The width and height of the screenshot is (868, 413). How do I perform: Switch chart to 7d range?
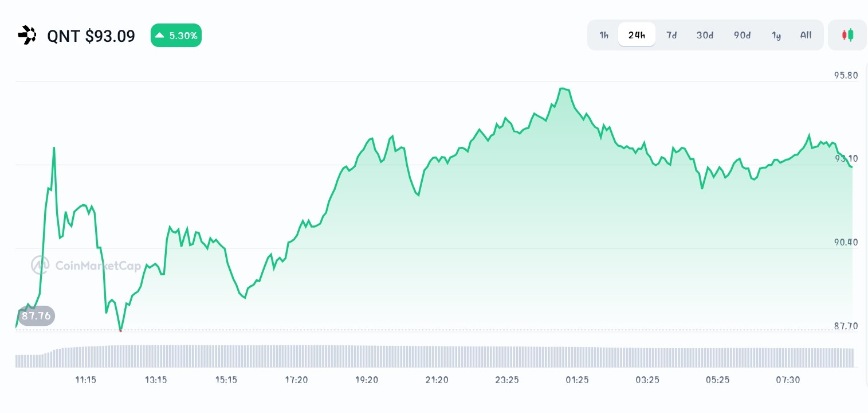(x=671, y=35)
